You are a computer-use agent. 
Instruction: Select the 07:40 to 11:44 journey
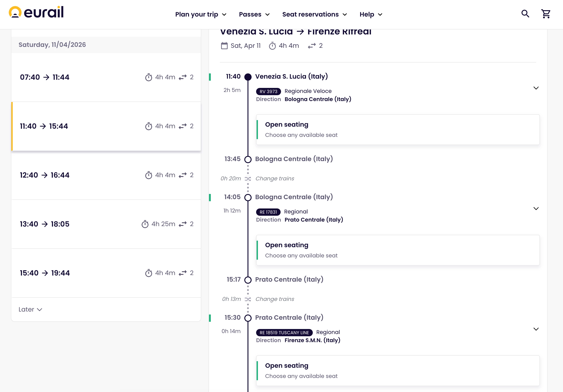pyautogui.click(x=106, y=77)
